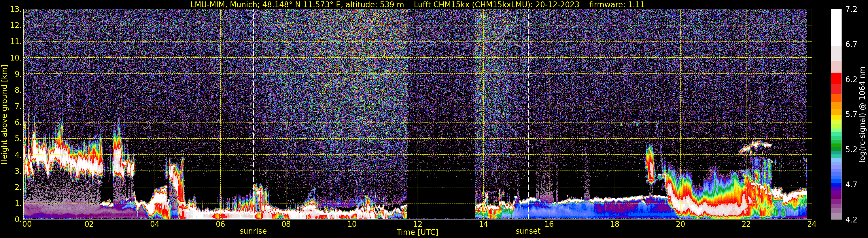
Task: Click the 'Height above ground [km]' axis title
Action: click(4, 115)
